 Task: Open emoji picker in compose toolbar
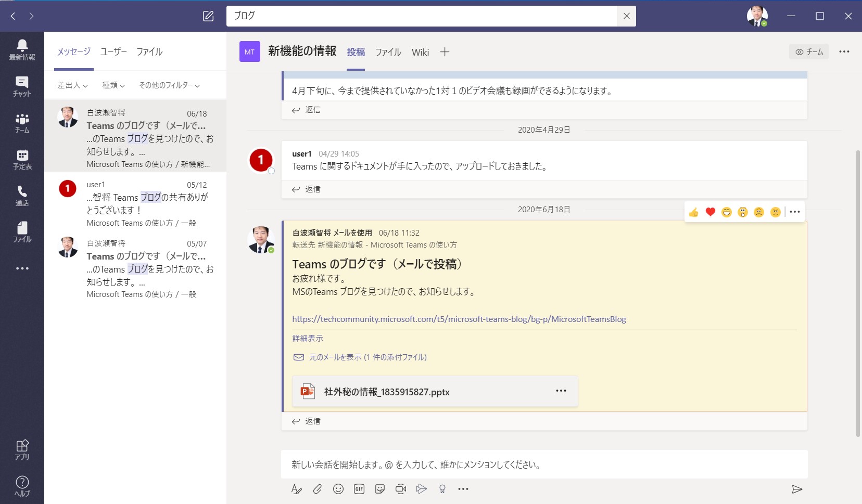coord(338,489)
